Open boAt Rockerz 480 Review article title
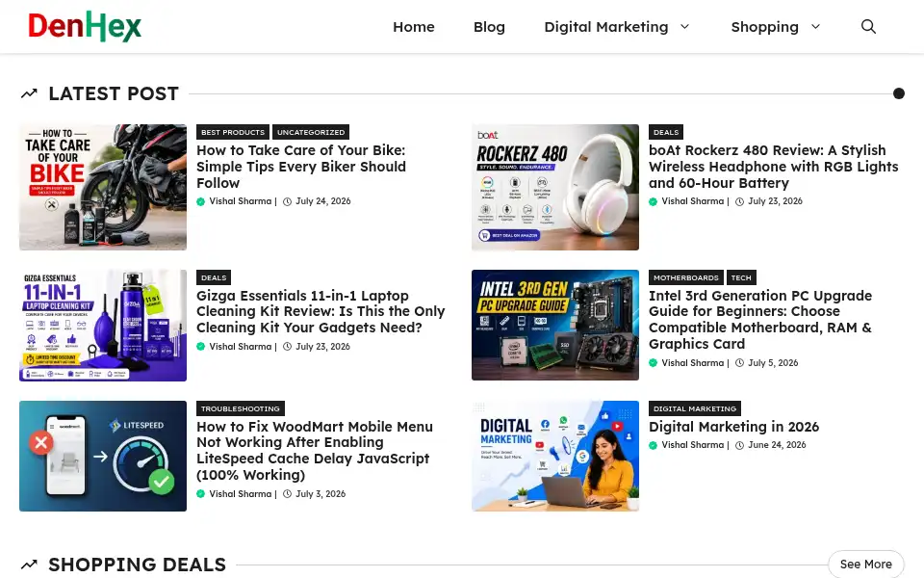The height and width of the screenshot is (578, 924). pyautogui.click(x=773, y=167)
